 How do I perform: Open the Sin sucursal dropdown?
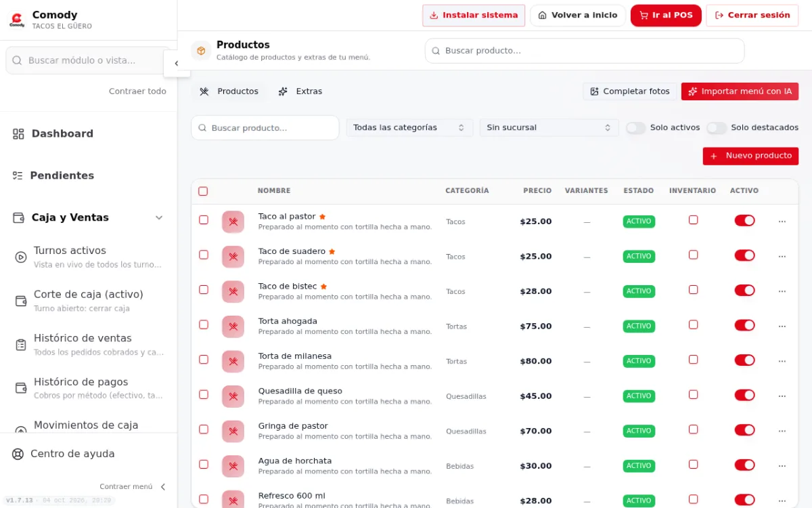click(549, 127)
